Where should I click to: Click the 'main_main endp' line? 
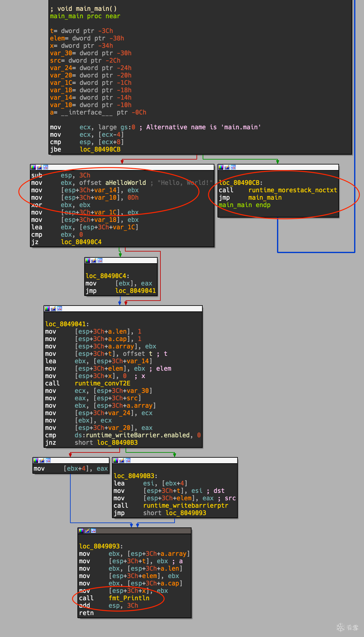245,205
